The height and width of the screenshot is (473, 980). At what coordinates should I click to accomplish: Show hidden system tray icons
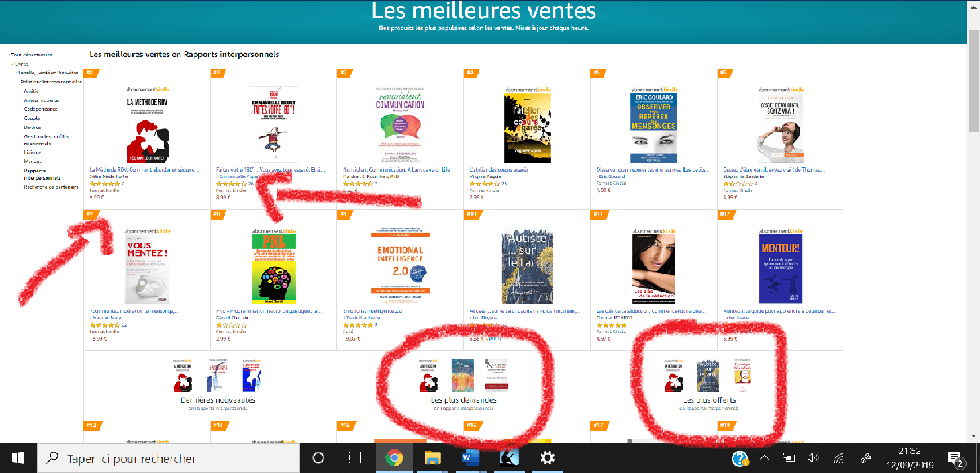coord(765,457)
